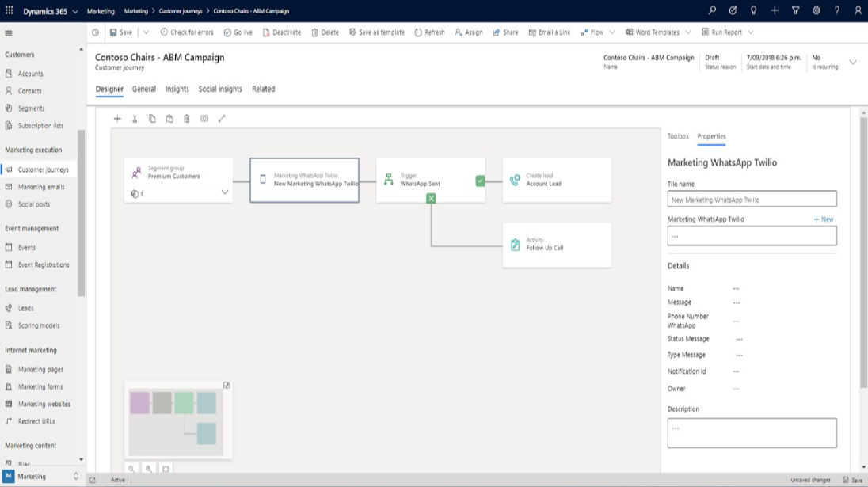
Task: Switch to the Social insights tab
Action: coord(220,89)
